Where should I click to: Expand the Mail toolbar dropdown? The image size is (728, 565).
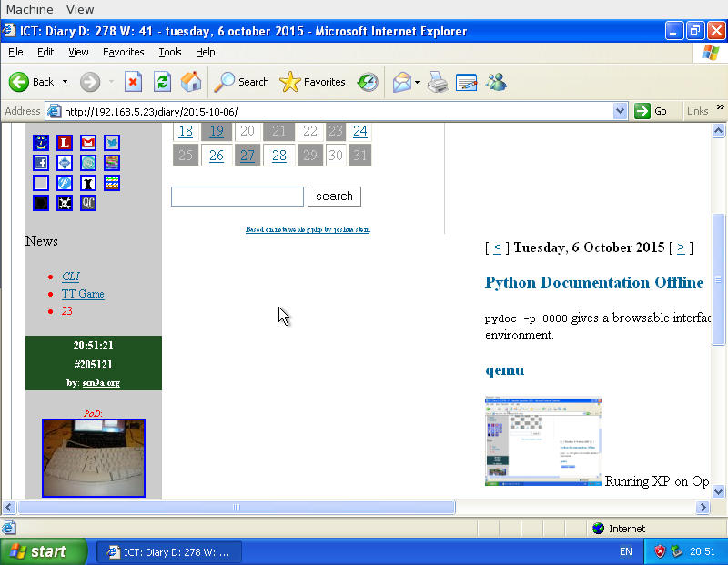[x=416, y=82]
